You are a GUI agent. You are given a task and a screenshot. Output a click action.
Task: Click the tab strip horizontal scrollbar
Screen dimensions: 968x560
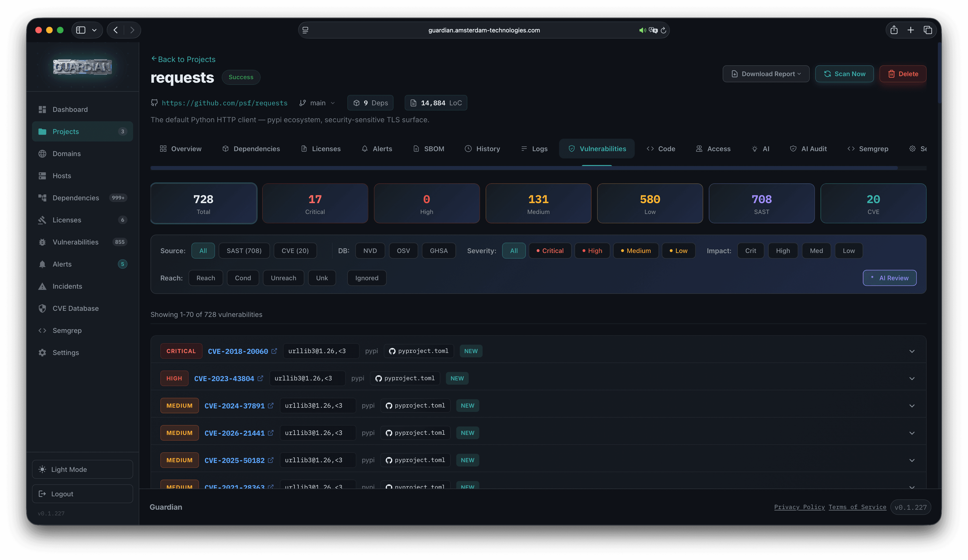click(x=524, y=168)
